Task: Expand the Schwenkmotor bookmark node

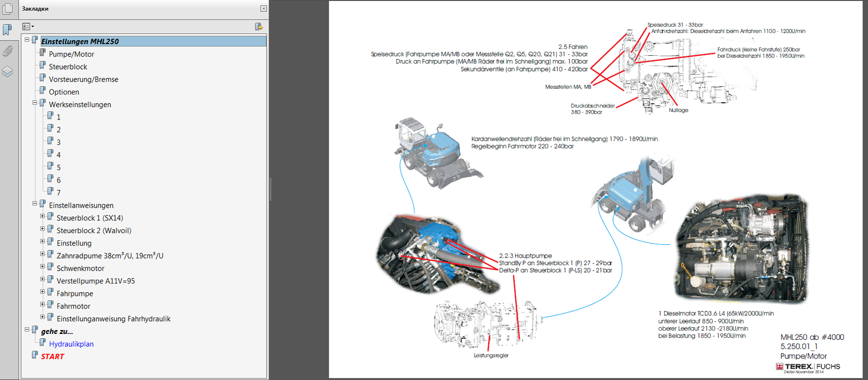Action: click(43, 267)
